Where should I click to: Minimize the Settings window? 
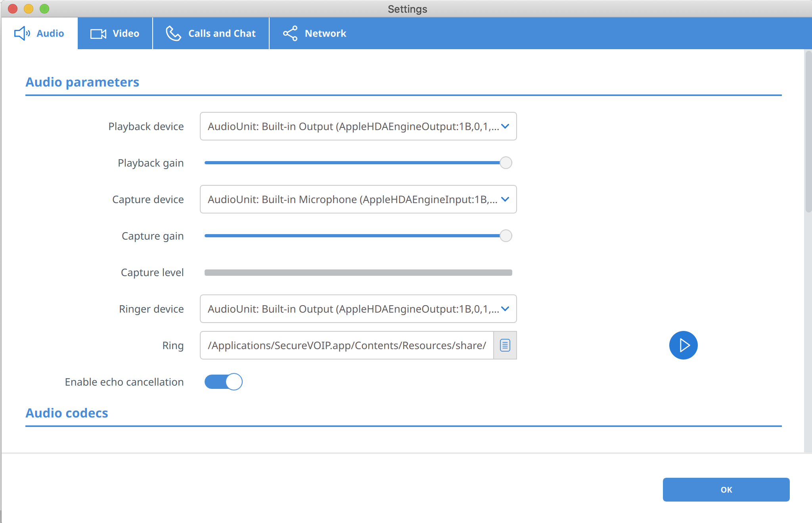pos(29,9)
